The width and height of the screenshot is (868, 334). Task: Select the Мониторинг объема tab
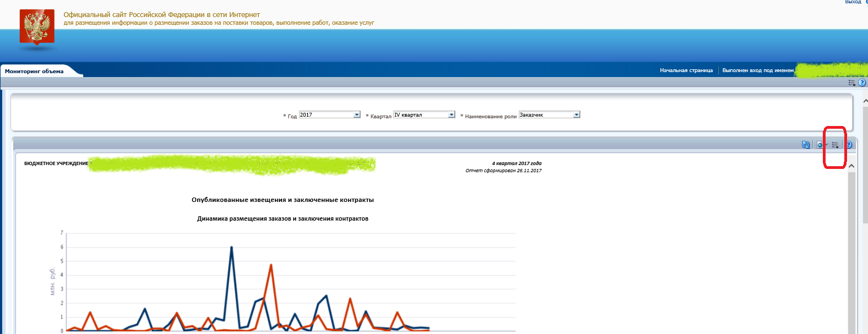click(34, 71)
